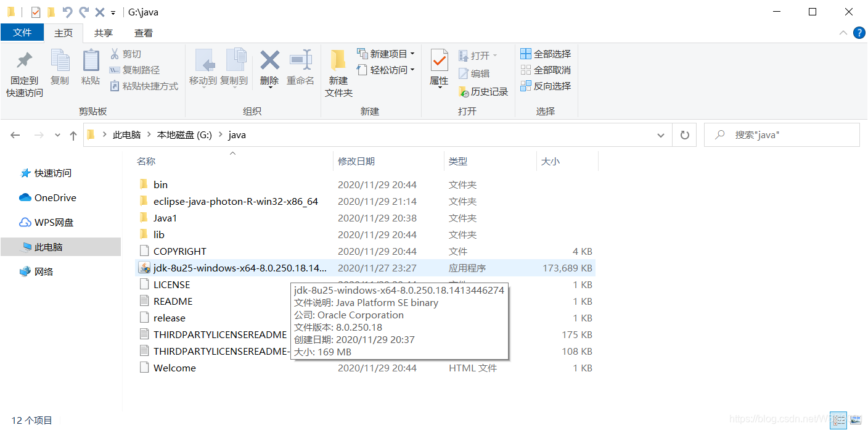This screenshot has height=430, width=868.
Task: Switch to details view in status bar
Action: pyautogui.click(x=838, y=420)
